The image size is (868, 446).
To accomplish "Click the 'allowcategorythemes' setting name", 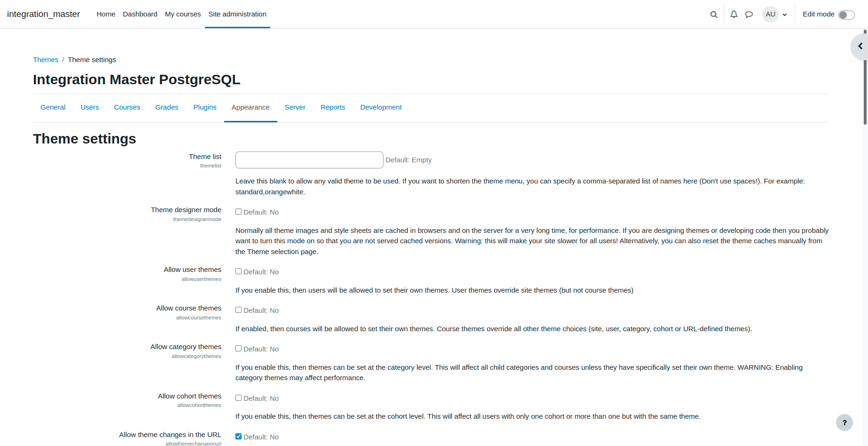I will (196, 356).
